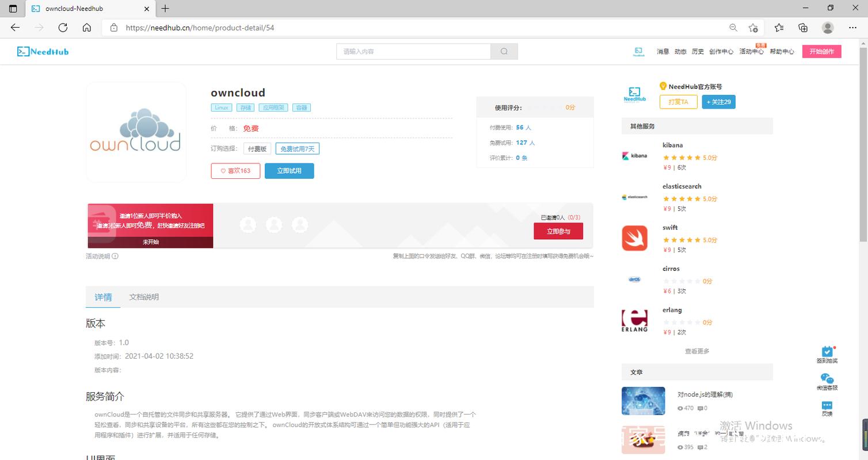Viewport: 868px width, 460px height.
Task: Switch to the 文档说明 tab
Action: pos(144,297)
